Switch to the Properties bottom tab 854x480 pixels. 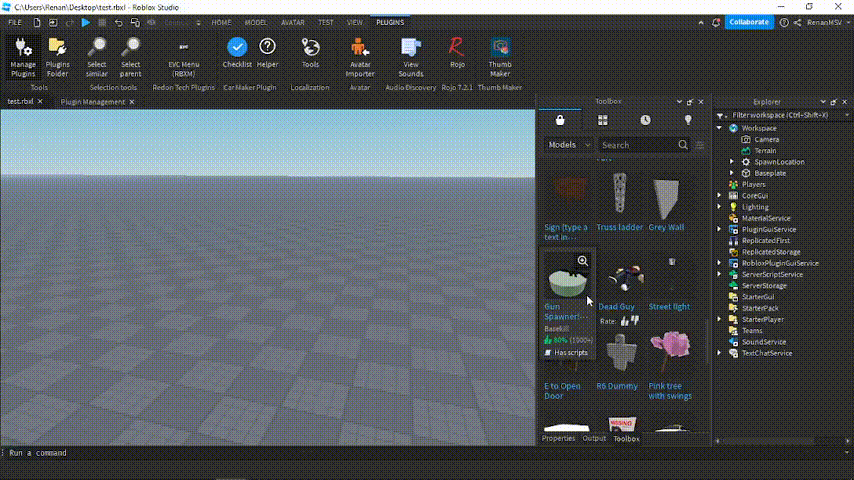click(x=558, y=438)
